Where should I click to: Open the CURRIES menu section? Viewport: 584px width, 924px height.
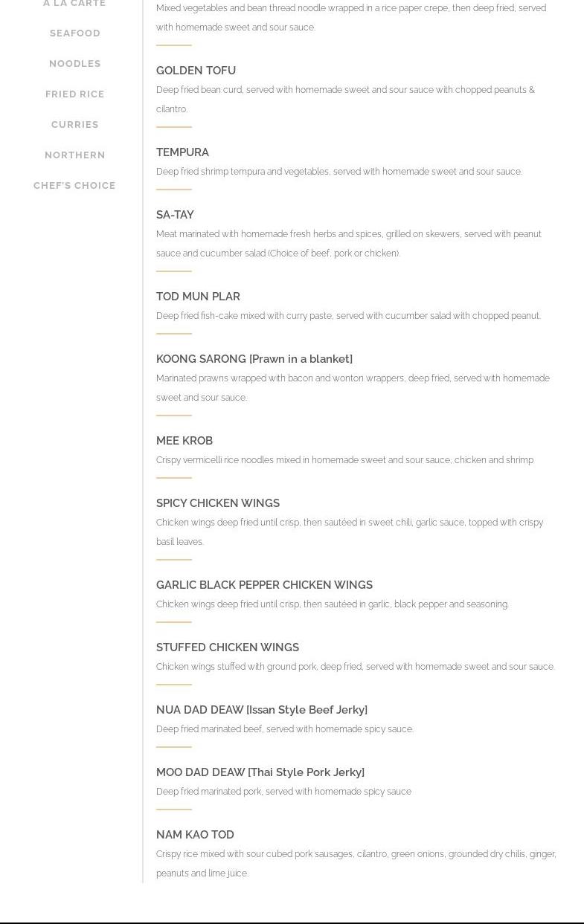coord(74,125)
